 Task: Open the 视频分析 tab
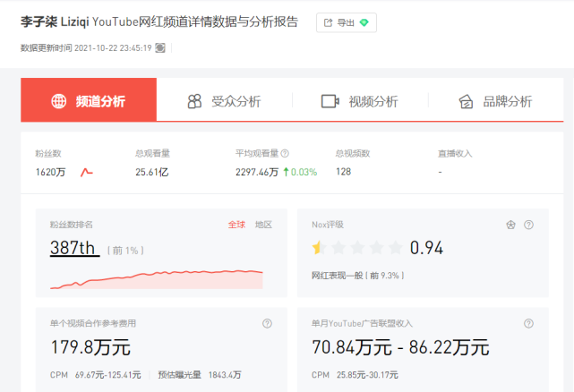pos(360,101)
